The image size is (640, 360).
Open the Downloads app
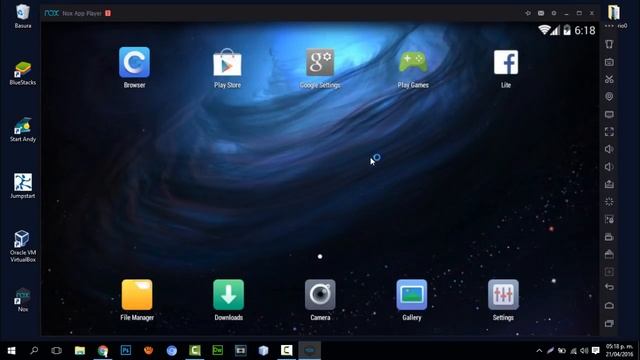[229, 295]
